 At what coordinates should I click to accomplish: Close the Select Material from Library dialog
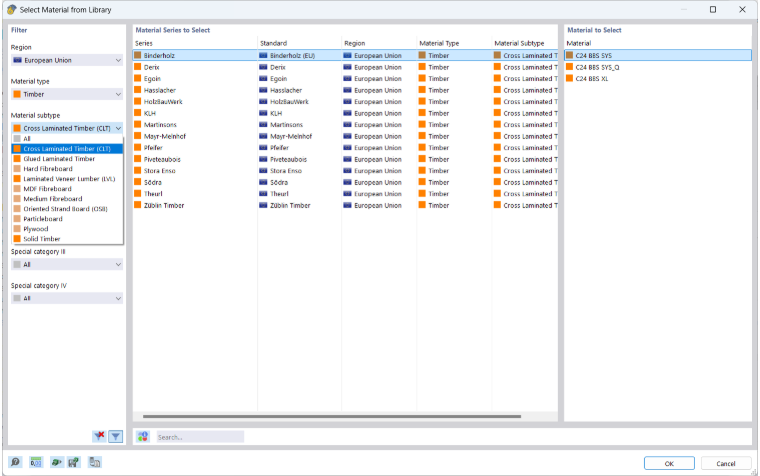coord(742,10)
